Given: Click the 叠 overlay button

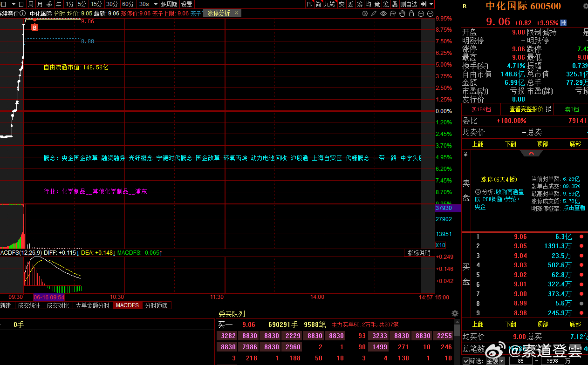Looking at the screenshot, I should pyautogui.click(x=395, y=4).
